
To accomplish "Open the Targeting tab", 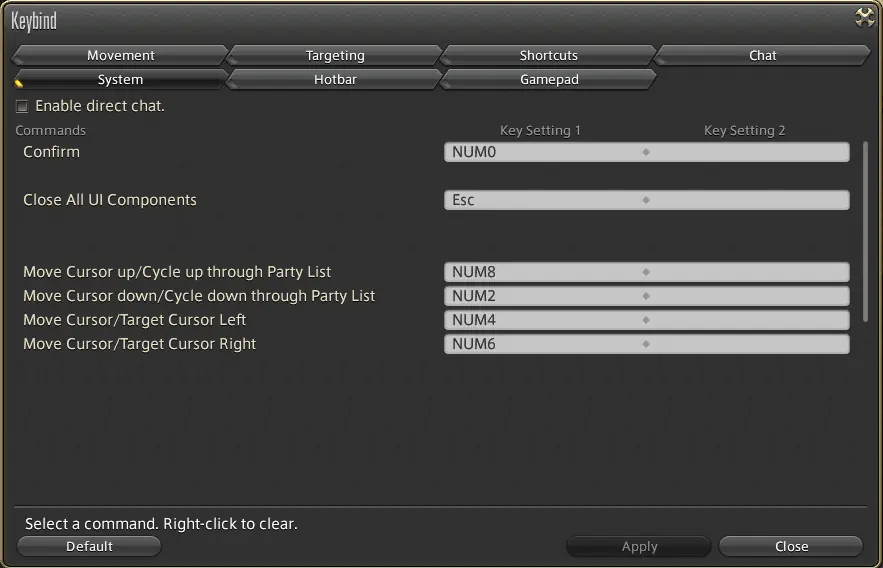I will (x=335, y=55).
